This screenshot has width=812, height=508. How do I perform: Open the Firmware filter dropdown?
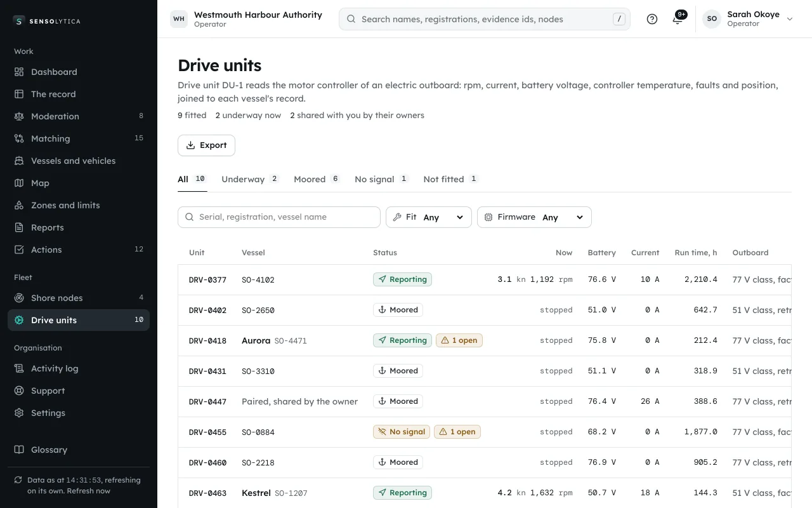[534, 217]
